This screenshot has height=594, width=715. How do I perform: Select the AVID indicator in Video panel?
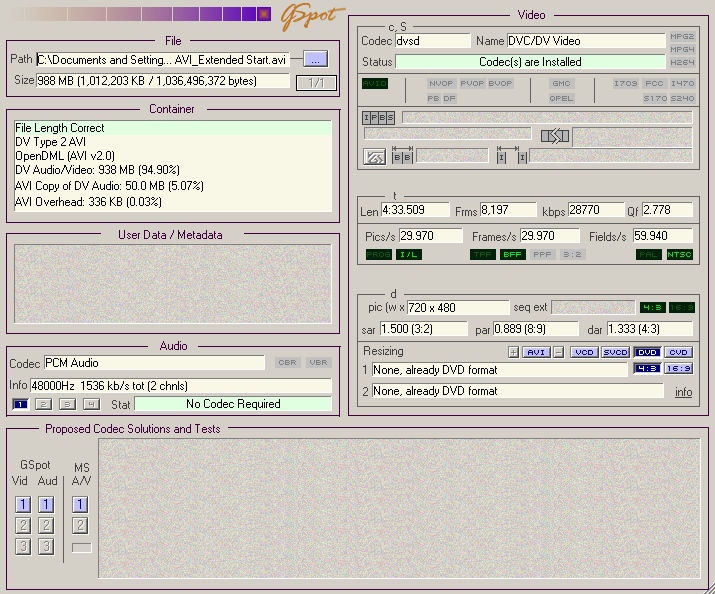[375, 83]
